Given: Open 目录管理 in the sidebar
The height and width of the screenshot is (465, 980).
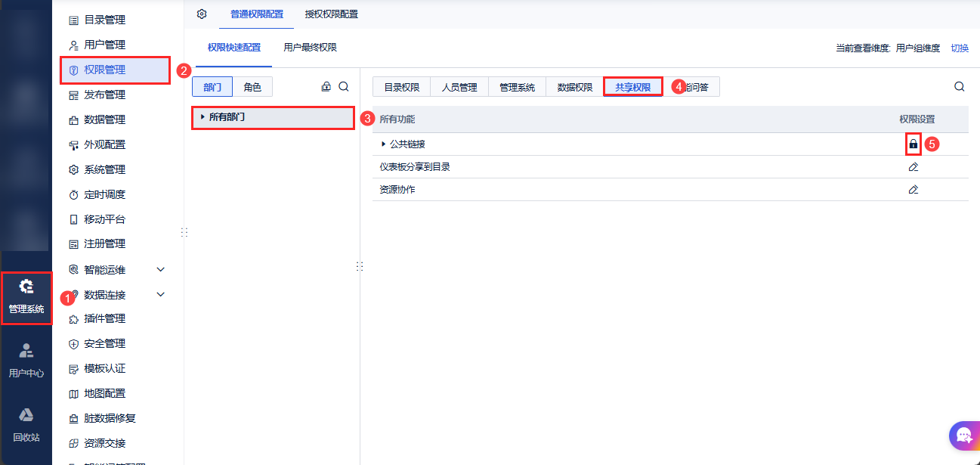Looking at the screenshot, I should [104, 20].
